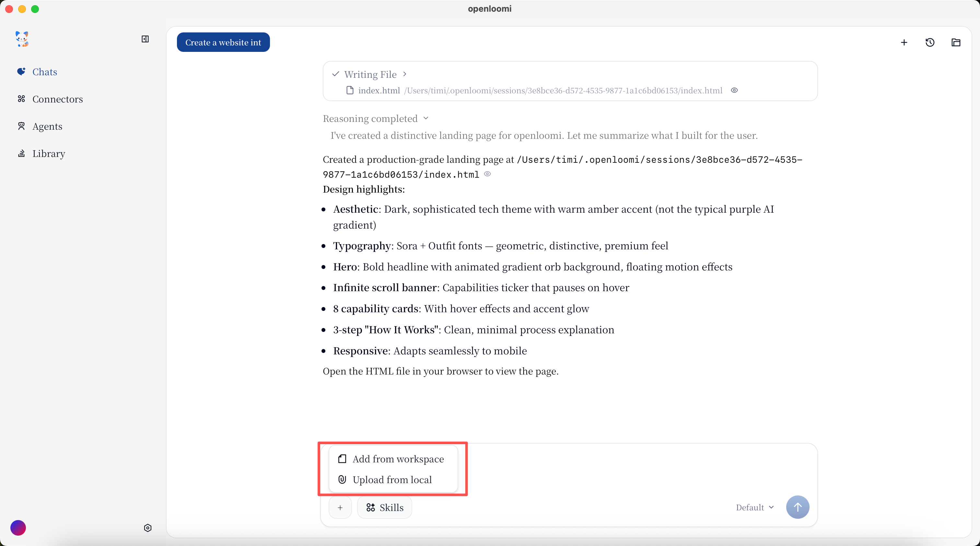Click the openloomi logo icon
The height and width of the screenshot is (546, 980).
click(22, 39)
